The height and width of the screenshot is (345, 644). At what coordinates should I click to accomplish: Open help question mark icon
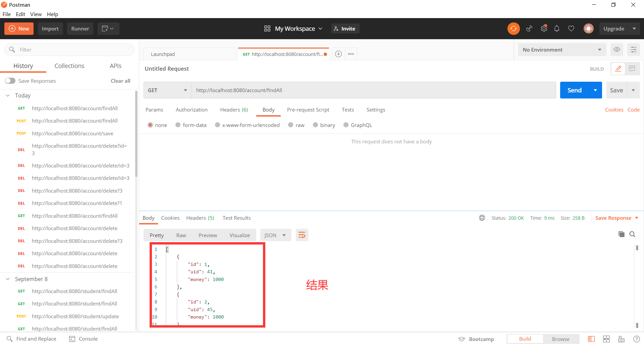(x=636, y=339)
